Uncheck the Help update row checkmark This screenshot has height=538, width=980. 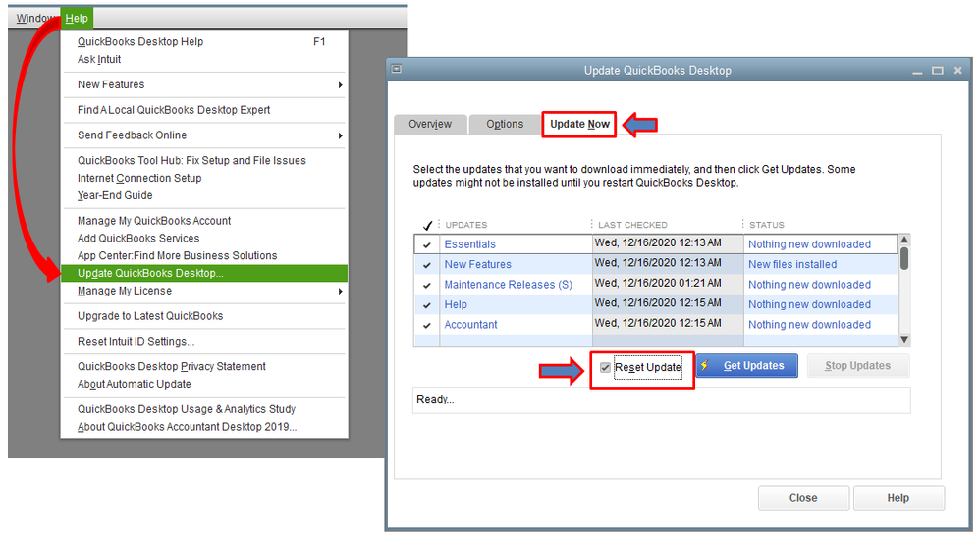[427, 305]
